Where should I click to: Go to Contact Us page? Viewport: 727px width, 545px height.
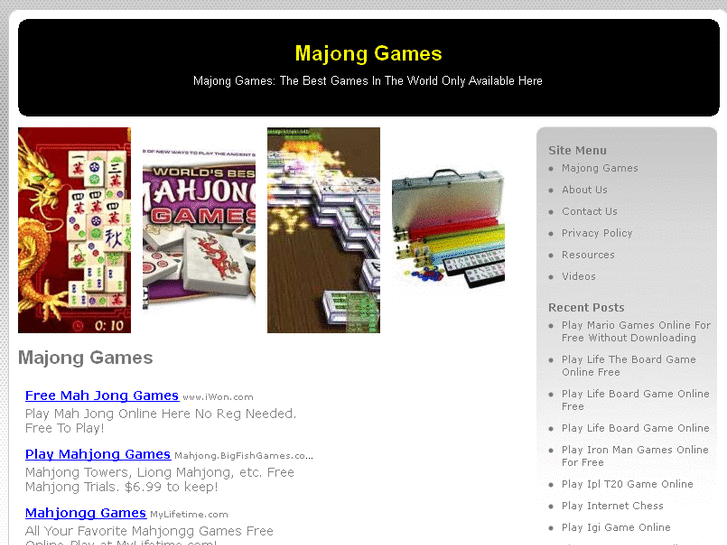[x=589, y=212]
